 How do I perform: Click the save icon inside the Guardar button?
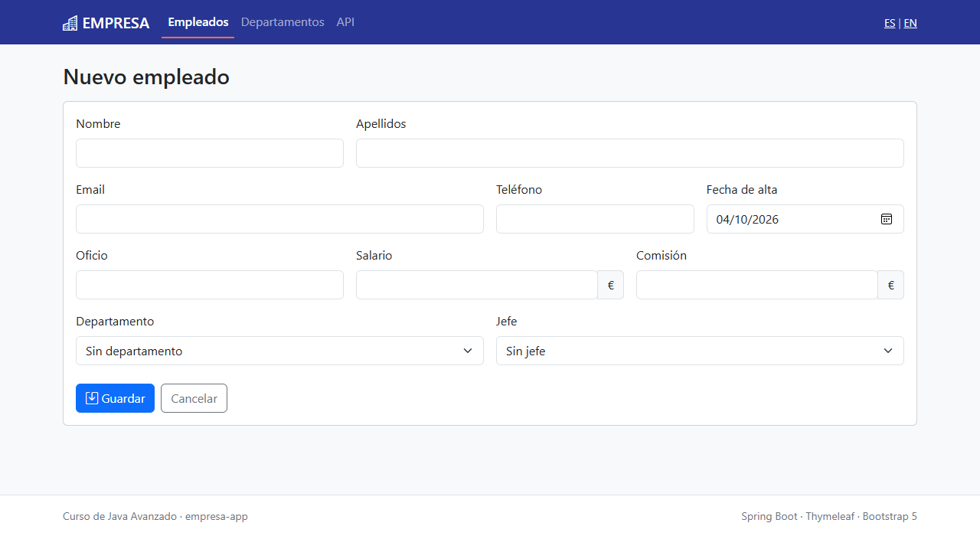coord(92,398)
